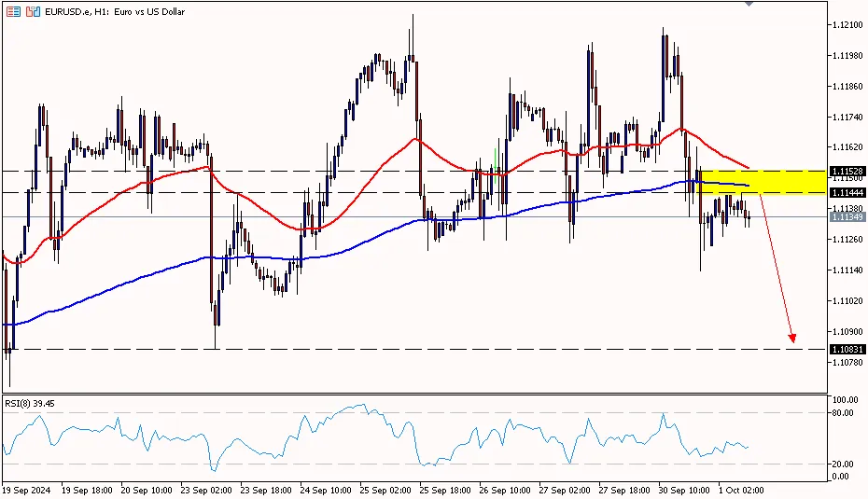This screenshot has height=499, width=868.
Task: Click the chart shift triangle marker at top
Action: pos(749,4)
